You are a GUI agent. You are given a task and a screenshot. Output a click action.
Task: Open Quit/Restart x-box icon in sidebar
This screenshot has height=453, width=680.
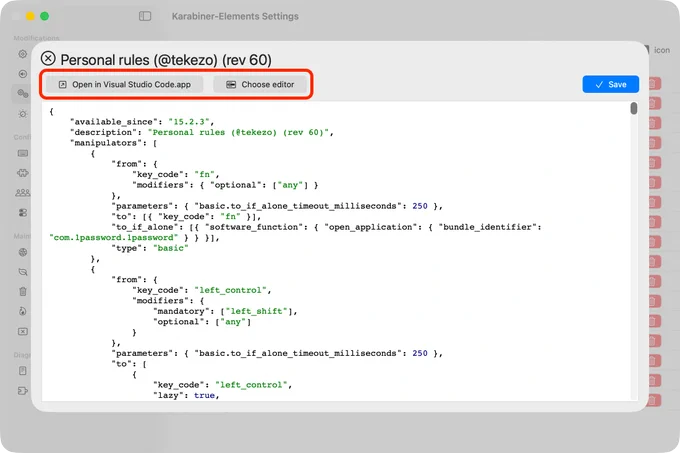[23, 332]
